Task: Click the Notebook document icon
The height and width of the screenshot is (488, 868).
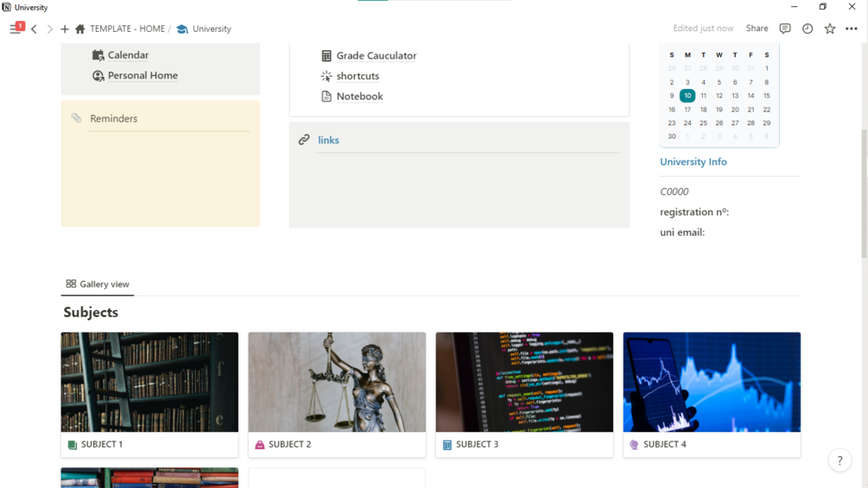Action: pyautogui.click(x=326, y=96)
